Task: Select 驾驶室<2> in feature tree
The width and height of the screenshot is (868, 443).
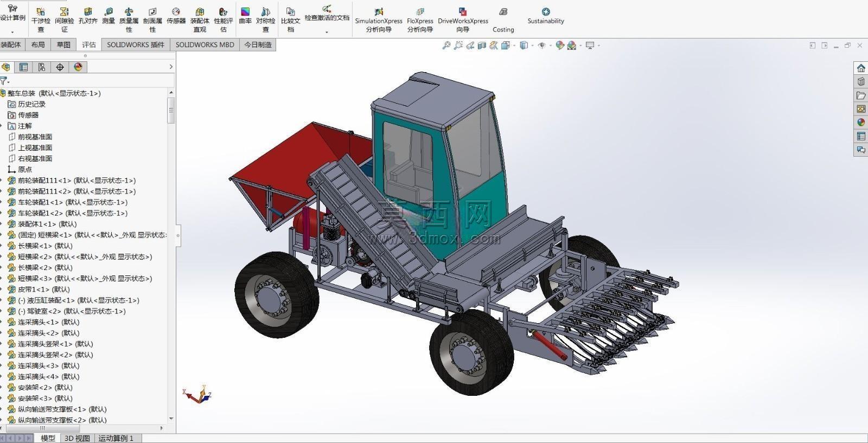Action: tap(72, 311)
